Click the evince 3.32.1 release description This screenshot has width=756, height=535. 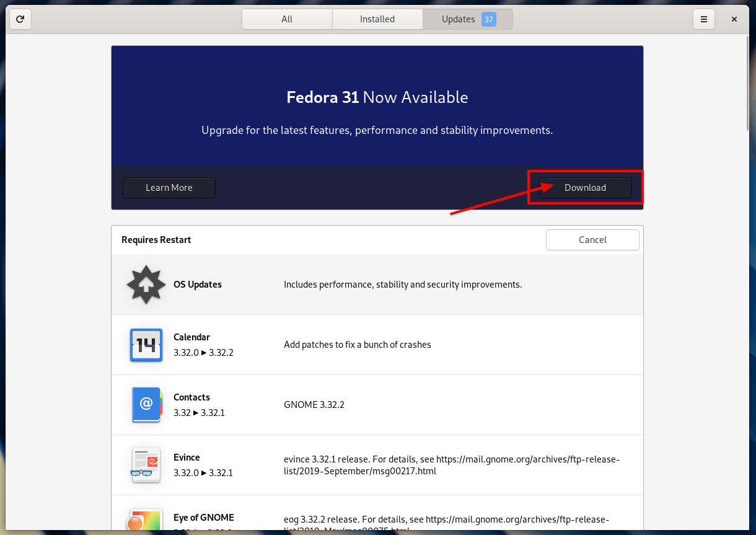452,465
